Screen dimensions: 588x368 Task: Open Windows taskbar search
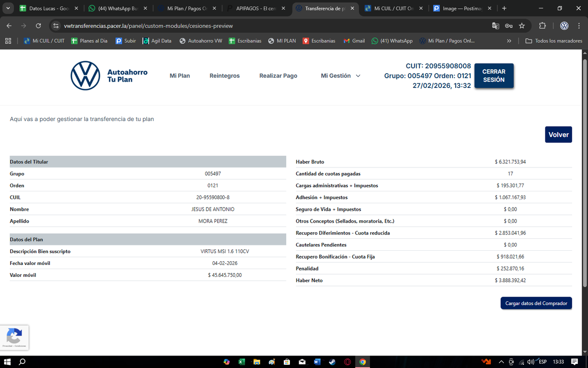tap(22, 362)
